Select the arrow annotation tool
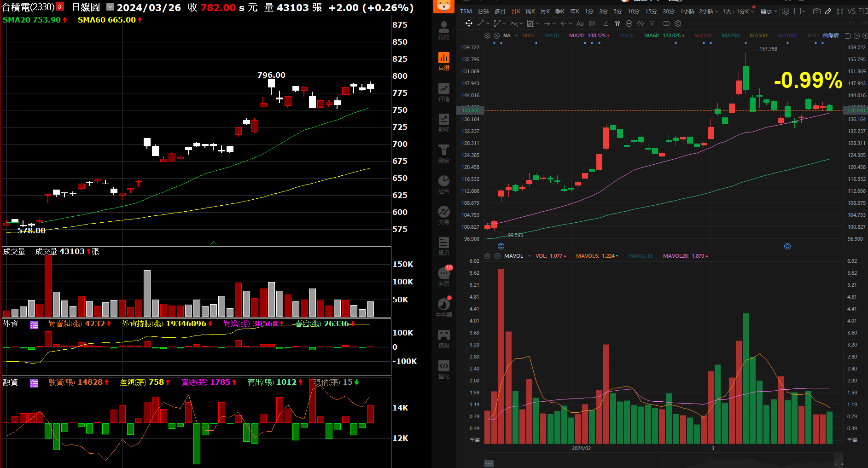The height and width of the screenshot is (468, 868). click(563, 23)
